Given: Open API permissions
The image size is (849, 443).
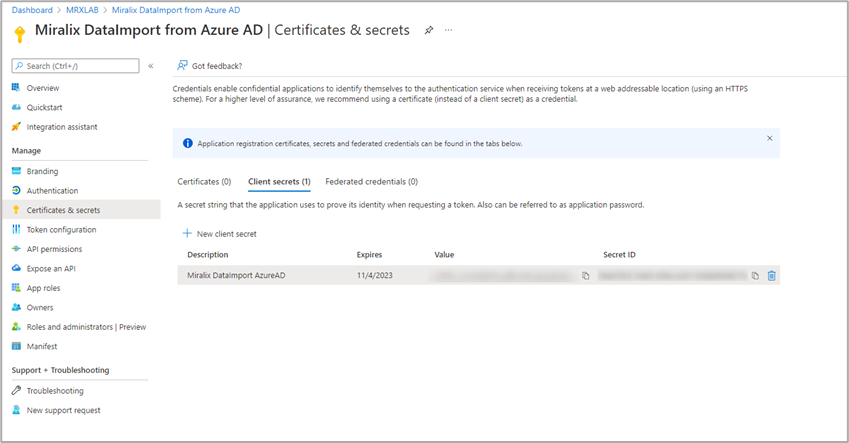Looking at the screenshot, I should coord(55,249).
